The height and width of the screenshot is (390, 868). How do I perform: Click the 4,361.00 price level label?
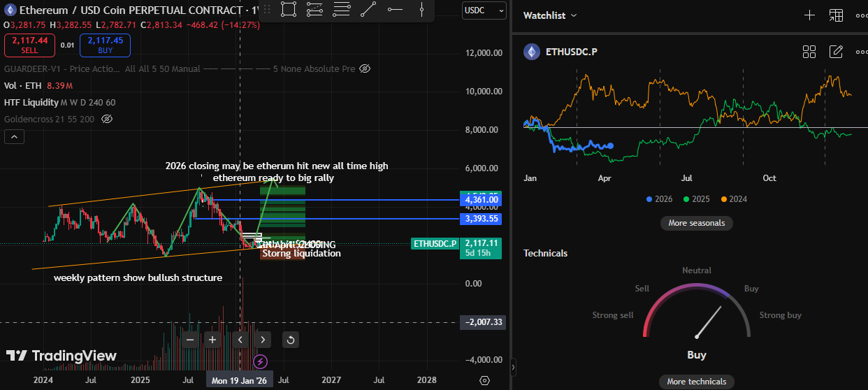[481, 200]
